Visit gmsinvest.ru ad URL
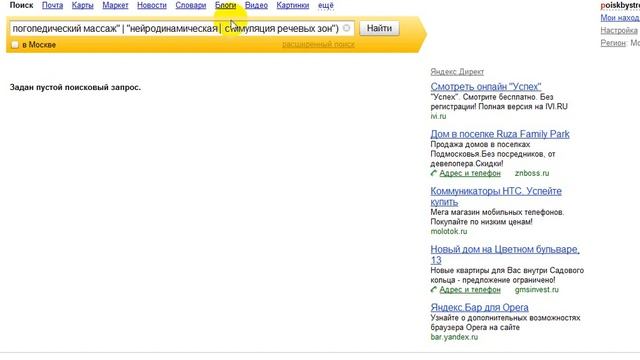This screenshot has height=360, width=640. (x=537, y=289)
